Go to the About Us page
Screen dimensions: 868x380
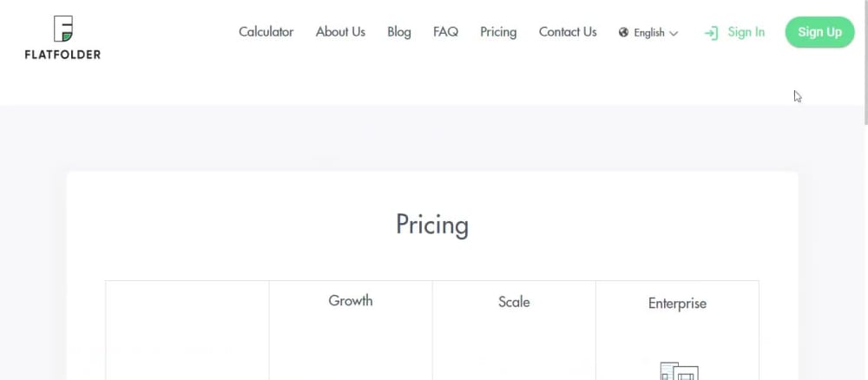coord(340,32)
